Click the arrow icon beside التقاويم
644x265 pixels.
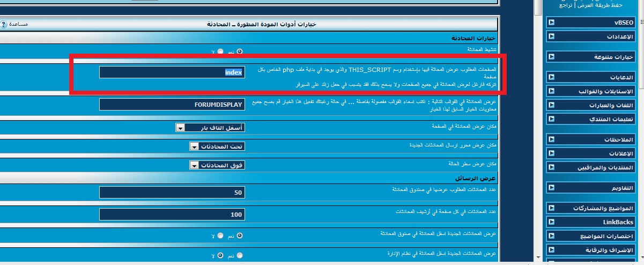point(552,188)
